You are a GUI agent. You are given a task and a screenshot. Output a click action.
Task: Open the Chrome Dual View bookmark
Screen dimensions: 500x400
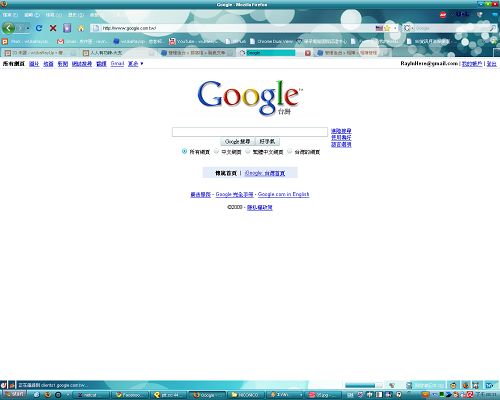point(271,41)
